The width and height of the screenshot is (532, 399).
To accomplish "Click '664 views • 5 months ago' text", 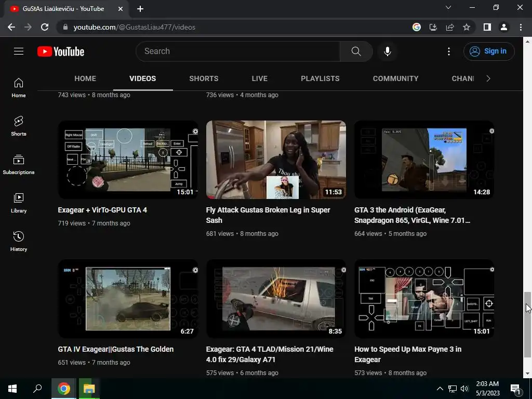I will click(391, 234).
